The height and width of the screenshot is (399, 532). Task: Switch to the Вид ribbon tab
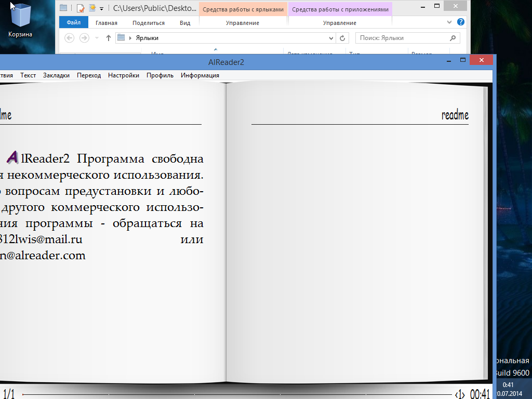pos(185,23)
